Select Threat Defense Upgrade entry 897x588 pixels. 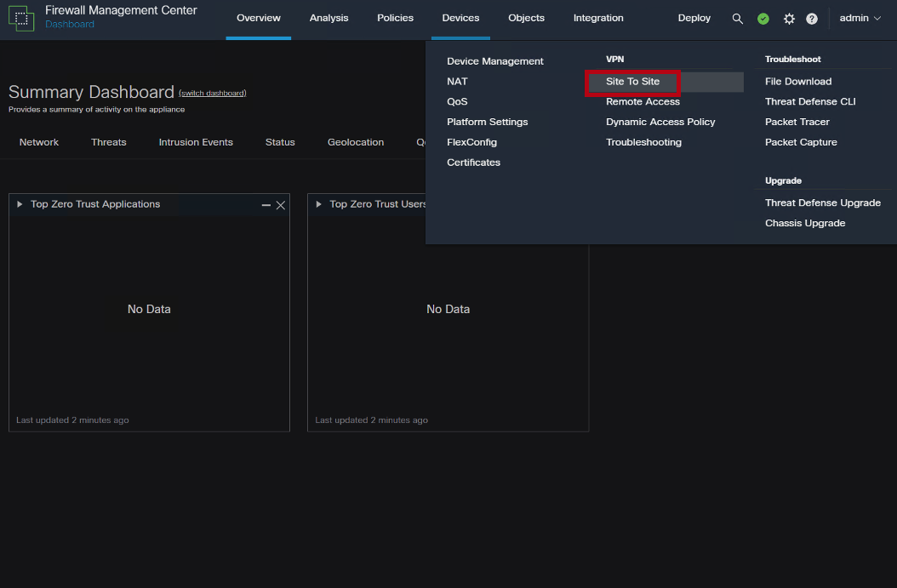823,203
